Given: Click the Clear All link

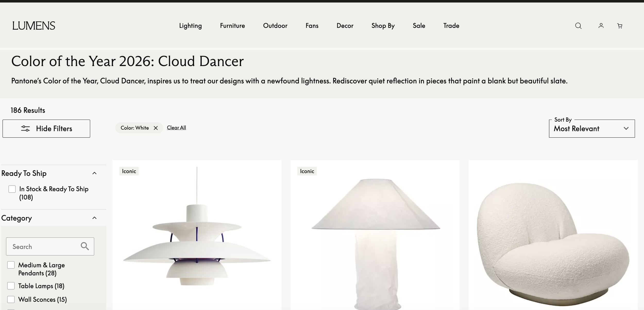Looking at the screenshot, I should (x=176, y=128).
